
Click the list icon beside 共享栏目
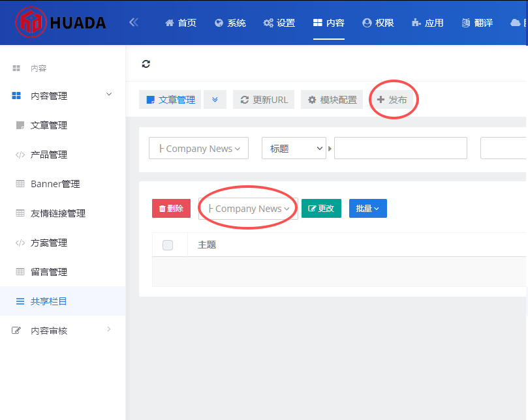coord(20,301)
